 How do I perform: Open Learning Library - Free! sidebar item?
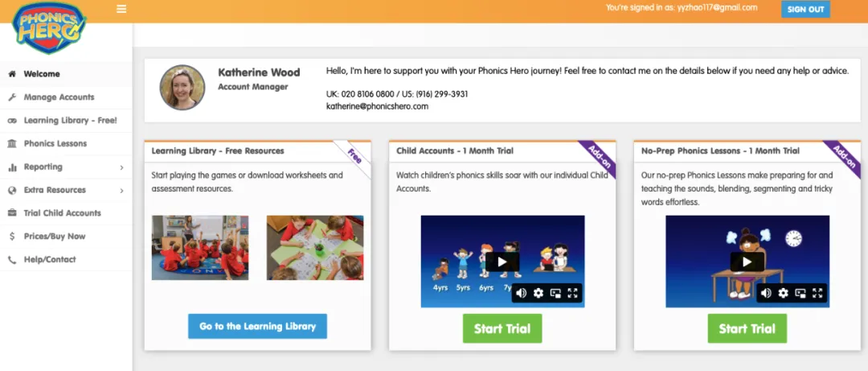point(66,121)
